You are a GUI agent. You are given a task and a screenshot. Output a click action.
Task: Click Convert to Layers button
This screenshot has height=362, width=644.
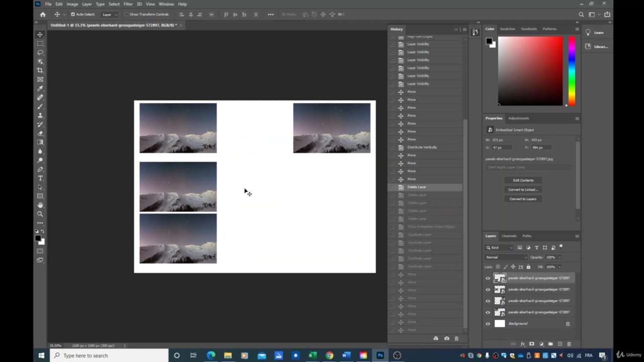click(x=523, y=199)
